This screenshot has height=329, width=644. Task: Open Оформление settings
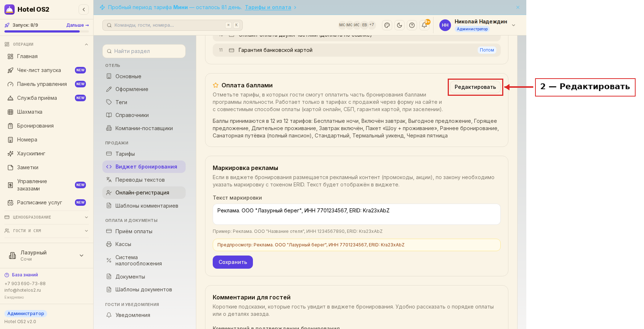coord(144,89)
